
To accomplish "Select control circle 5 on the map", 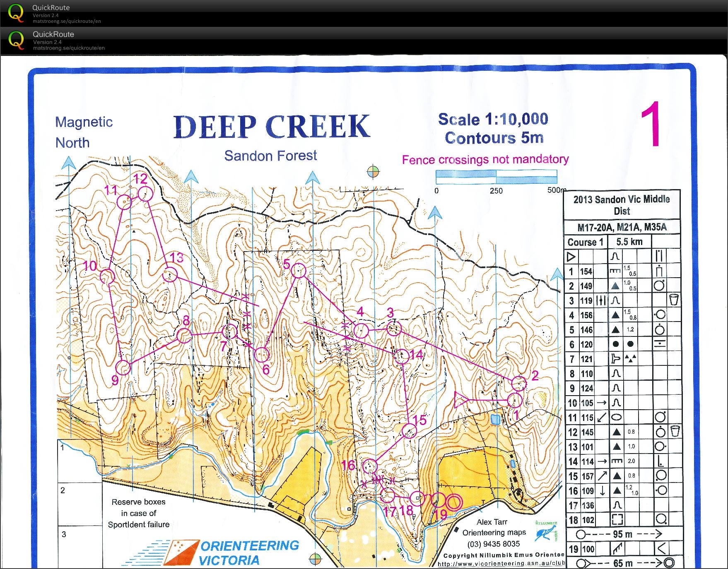I will click(299, 271).
